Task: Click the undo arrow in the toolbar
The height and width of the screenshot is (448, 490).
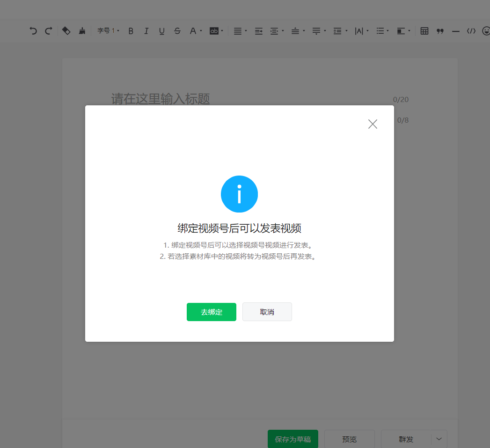Action: click(33, 31)
